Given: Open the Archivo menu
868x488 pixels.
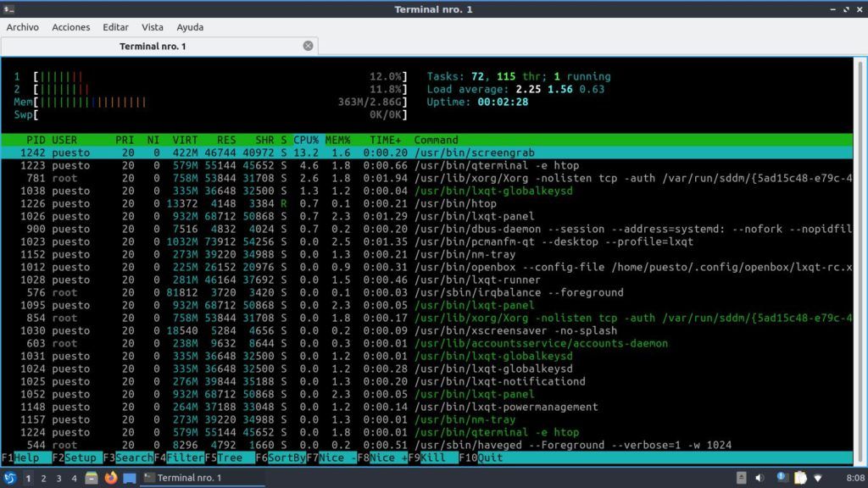Looking at the screenshot, I should (x=23, y=27).
